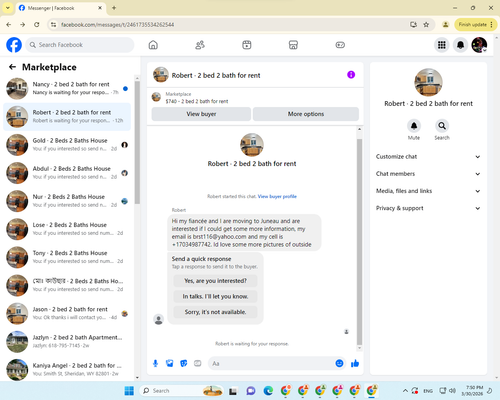This screenshot has height=400, width=500.
Task: Attach a photo file icon
Action: [x=170, y=363]
